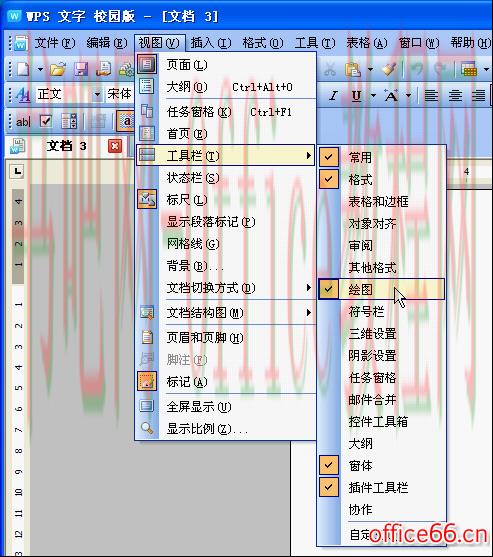Click the 显示段落标记 menu item

[226, 222]
